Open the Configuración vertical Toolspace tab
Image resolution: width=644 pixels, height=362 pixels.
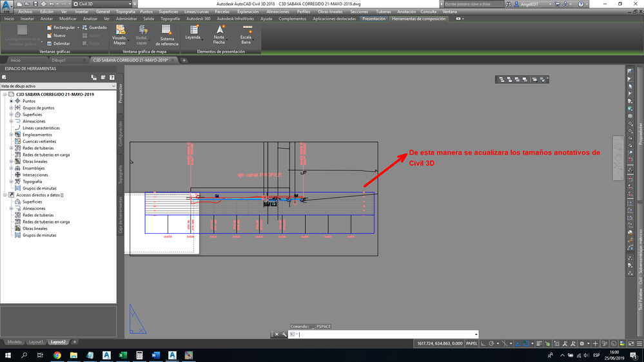coord(121,134)
